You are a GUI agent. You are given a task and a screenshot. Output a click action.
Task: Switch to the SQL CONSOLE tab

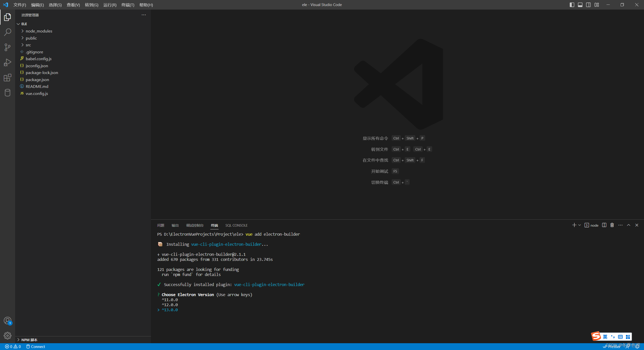point(236,225)
